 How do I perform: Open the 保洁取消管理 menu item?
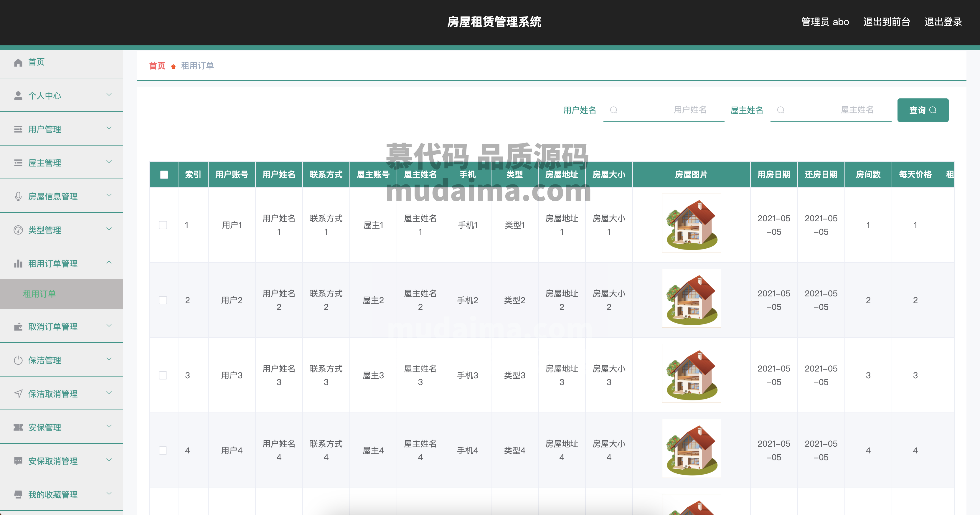click(62, 394)
